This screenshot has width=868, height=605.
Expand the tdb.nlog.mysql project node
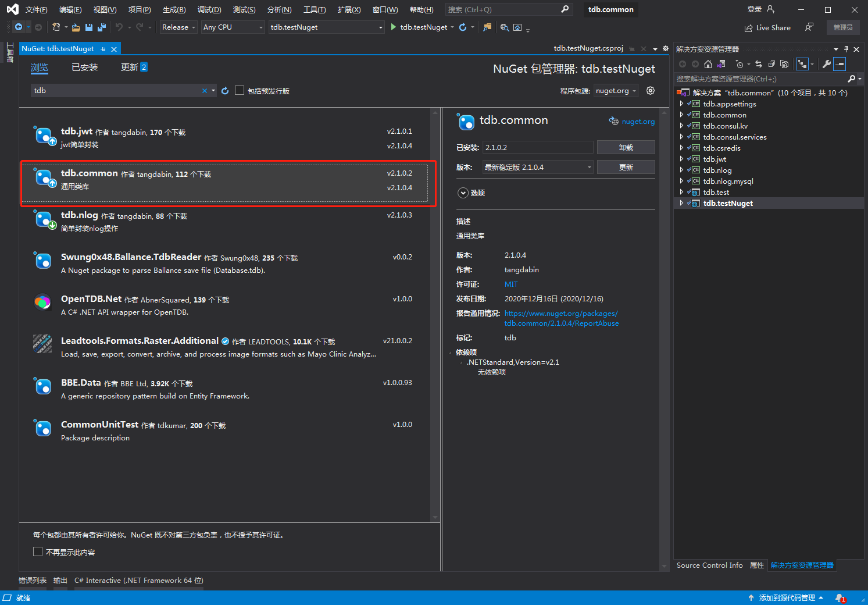pyautogui.click(x=681, y=181)
